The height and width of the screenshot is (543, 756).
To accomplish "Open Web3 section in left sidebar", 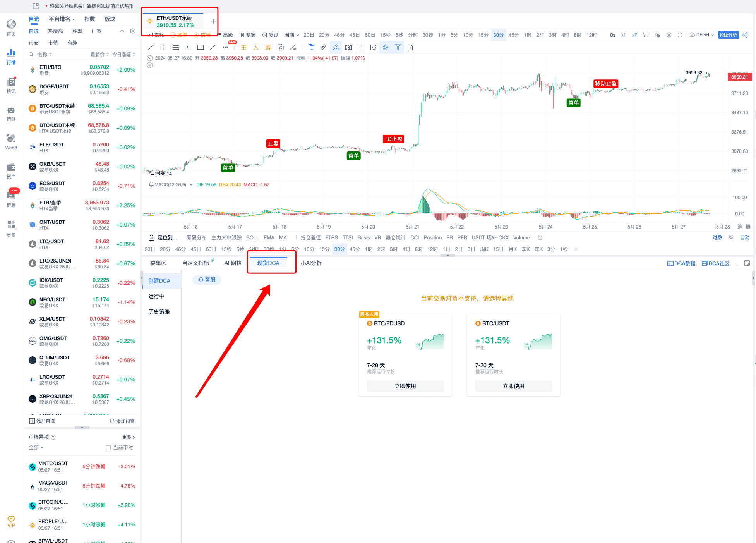I will coord(11,142).
